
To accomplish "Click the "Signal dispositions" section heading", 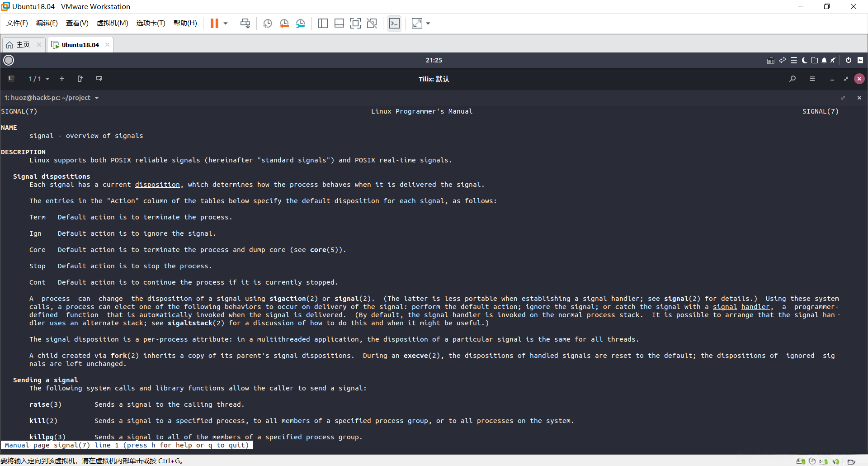I will (x=52, y=176).
